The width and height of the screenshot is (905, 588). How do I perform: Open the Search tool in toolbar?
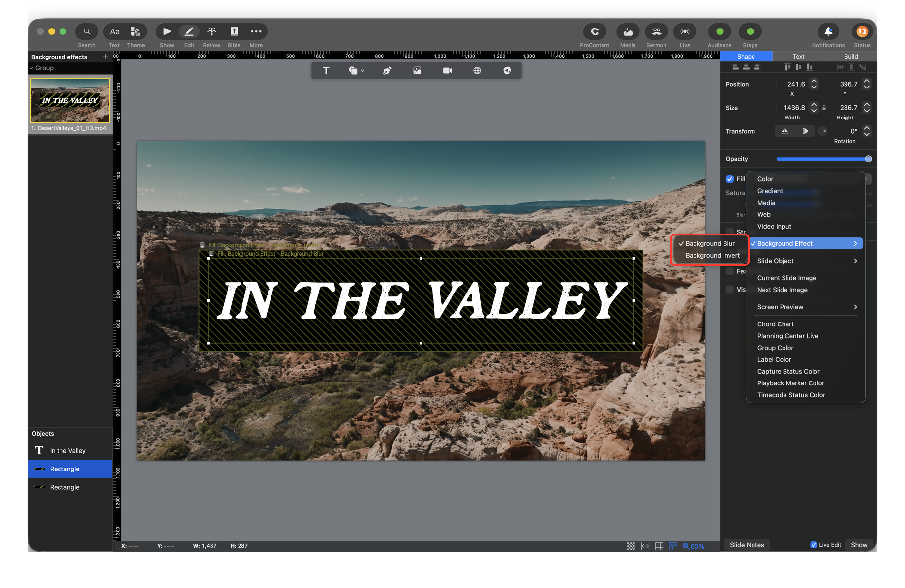point(87,31)
